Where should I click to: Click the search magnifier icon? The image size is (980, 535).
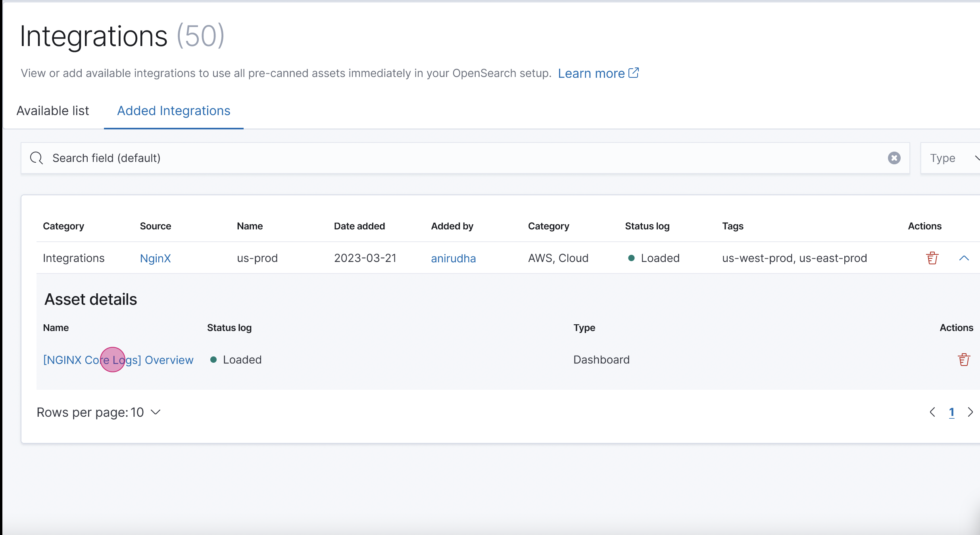pos(36,158)
